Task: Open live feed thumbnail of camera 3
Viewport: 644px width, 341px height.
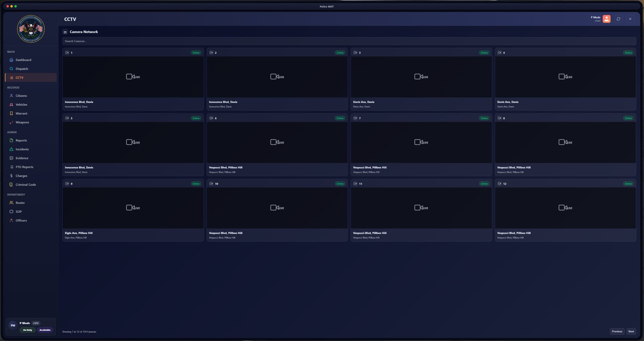Action: pyautogui.click(x=421, y=77)
